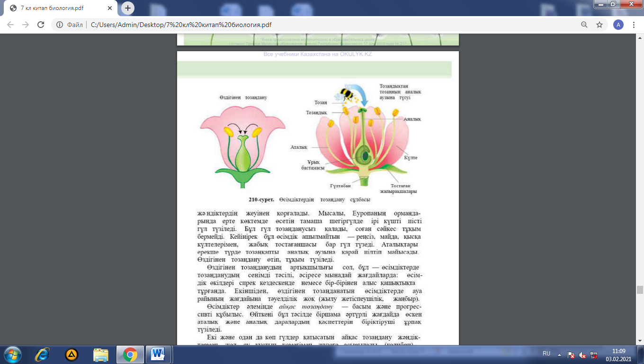
Task: Click the scrollbar down arrow
Action: tap(640, 341)
